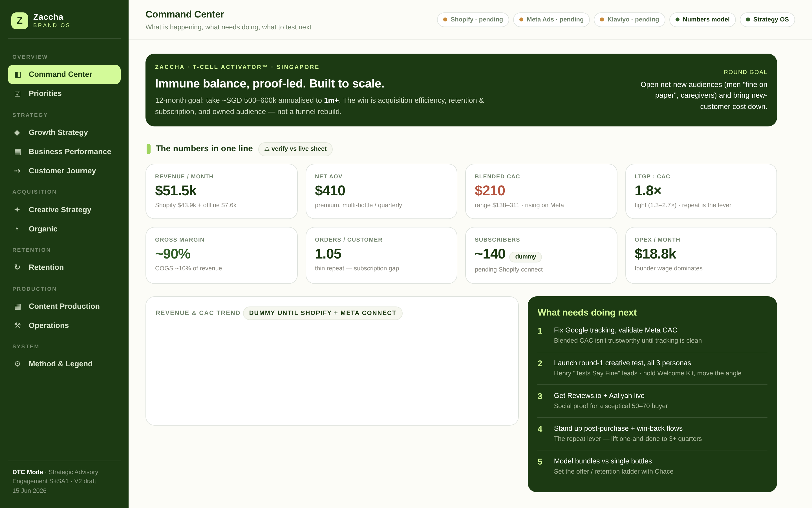Click the Operations tools icon

[x=17, y=326]
